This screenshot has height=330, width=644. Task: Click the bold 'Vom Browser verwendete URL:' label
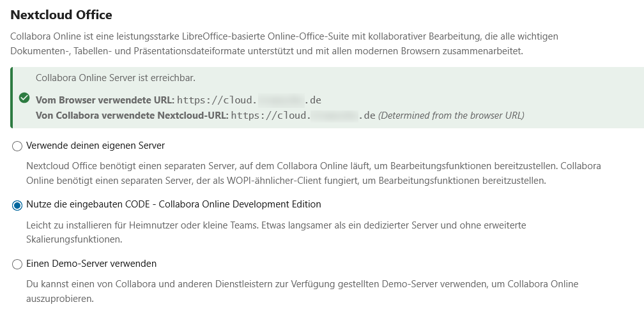tap(105, 100)
